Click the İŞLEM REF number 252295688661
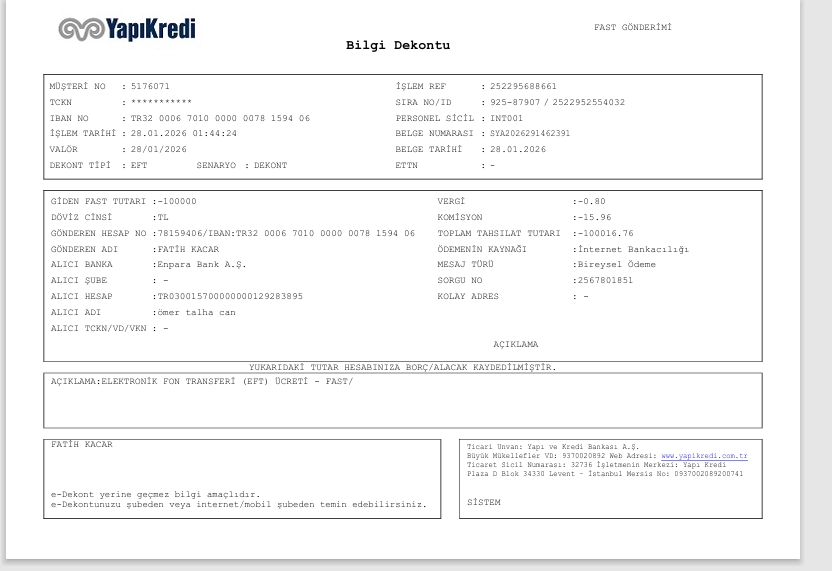 pyautogui.click(x=523, y=86)
